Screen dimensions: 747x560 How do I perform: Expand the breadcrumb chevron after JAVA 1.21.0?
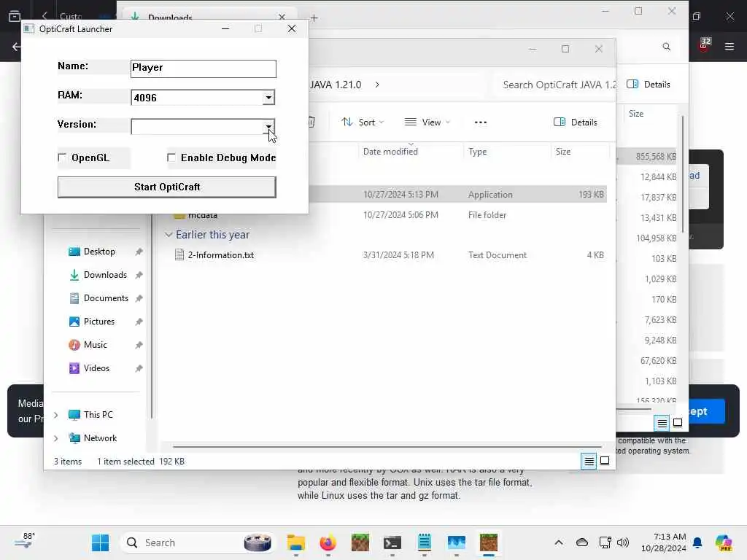tap(377, 85)
